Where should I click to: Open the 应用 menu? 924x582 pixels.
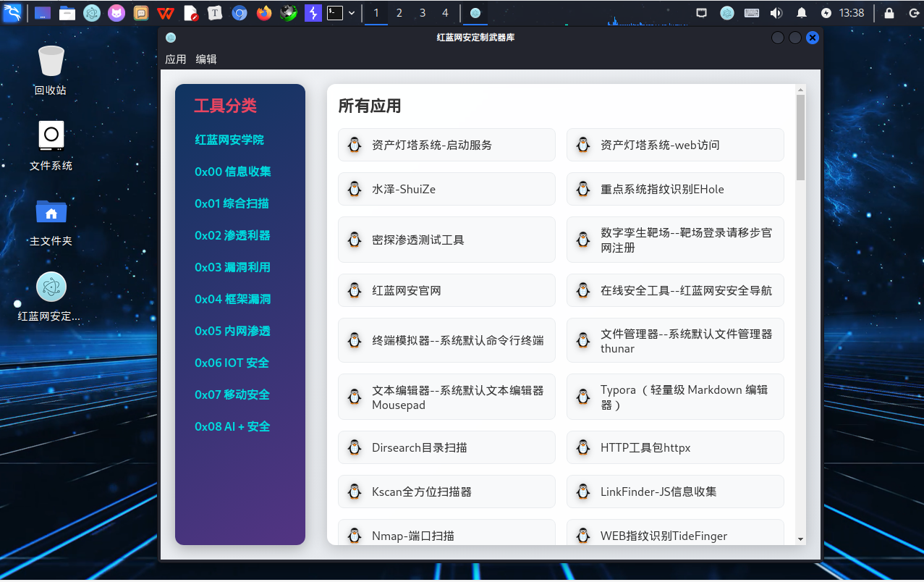coord(176,59)
